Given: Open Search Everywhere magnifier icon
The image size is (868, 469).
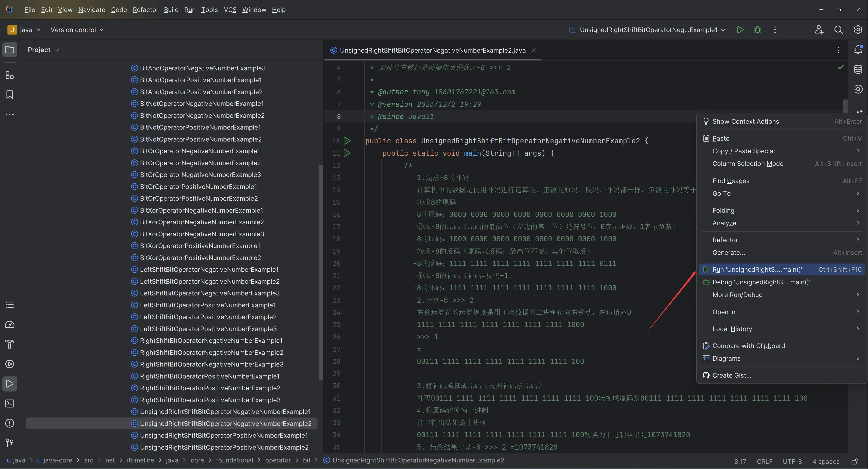Looking at the screenshot, I should [838, 30].
